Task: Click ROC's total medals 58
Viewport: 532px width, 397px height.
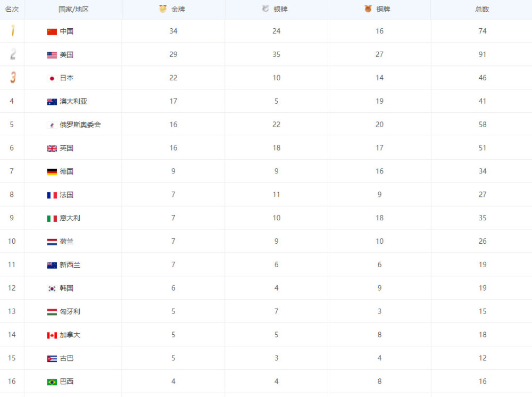Action: point(483,125)
